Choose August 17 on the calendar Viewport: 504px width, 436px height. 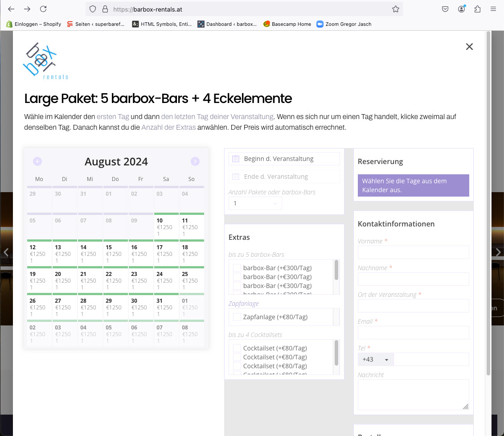point(167,253)
